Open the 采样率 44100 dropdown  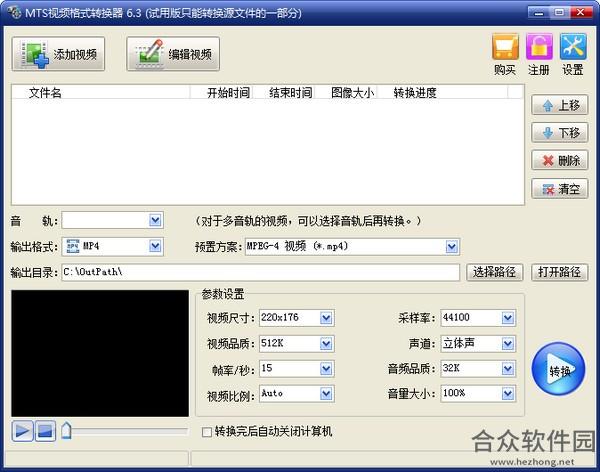508,318
